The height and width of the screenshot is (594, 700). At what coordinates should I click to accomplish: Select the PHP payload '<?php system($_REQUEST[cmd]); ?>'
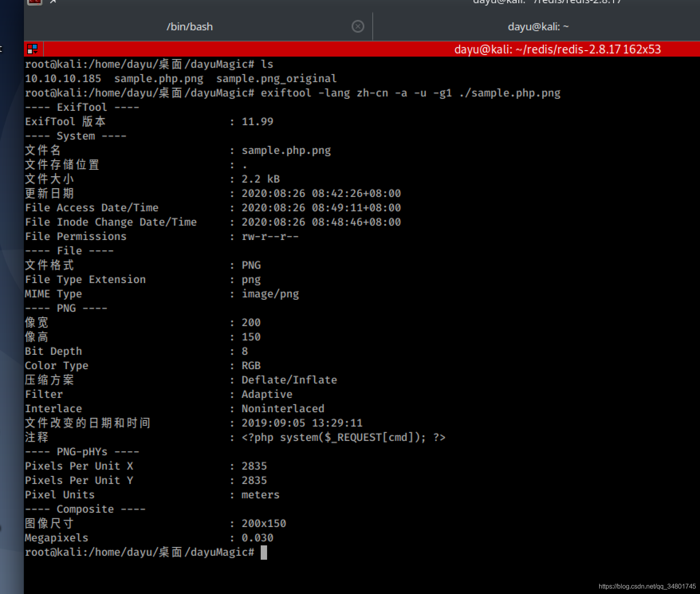[x=344, y=437]
